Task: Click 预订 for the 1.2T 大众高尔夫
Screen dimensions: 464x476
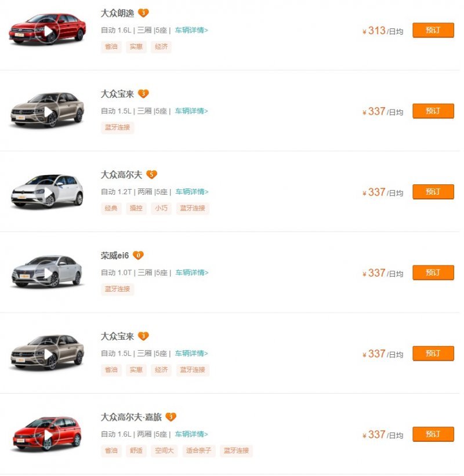Action: [x=433, y=192]
